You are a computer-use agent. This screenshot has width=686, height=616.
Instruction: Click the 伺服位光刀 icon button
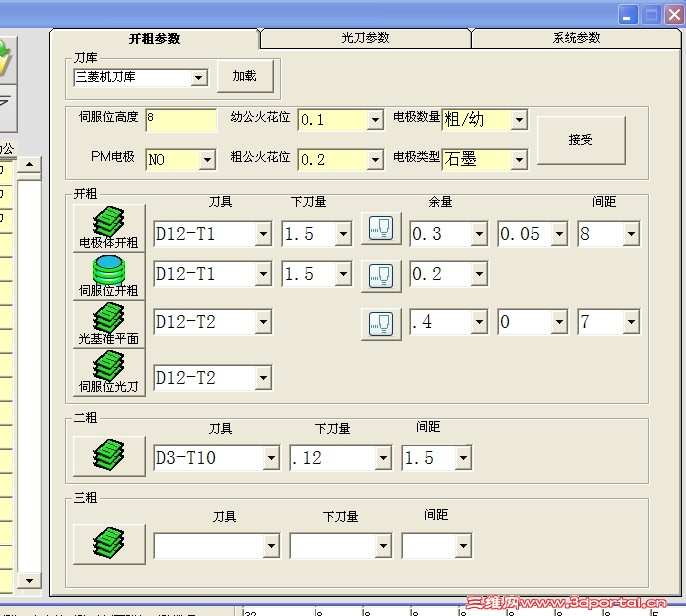(x=109, y=372)
